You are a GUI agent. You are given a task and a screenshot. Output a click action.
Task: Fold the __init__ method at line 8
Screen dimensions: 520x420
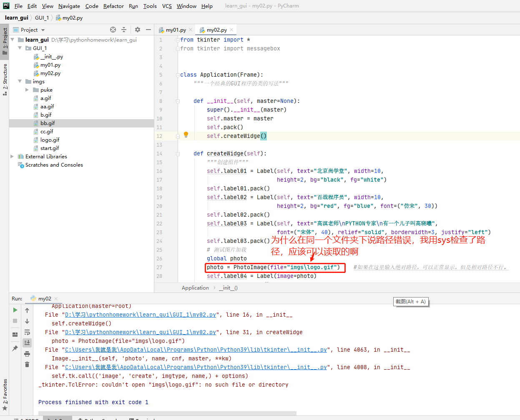[x=178, y=101]
